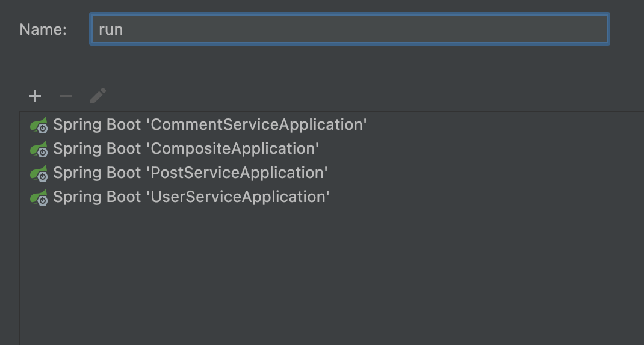Choose the 'PostServiceApplication' list entry text

click(x=190, y=173)
